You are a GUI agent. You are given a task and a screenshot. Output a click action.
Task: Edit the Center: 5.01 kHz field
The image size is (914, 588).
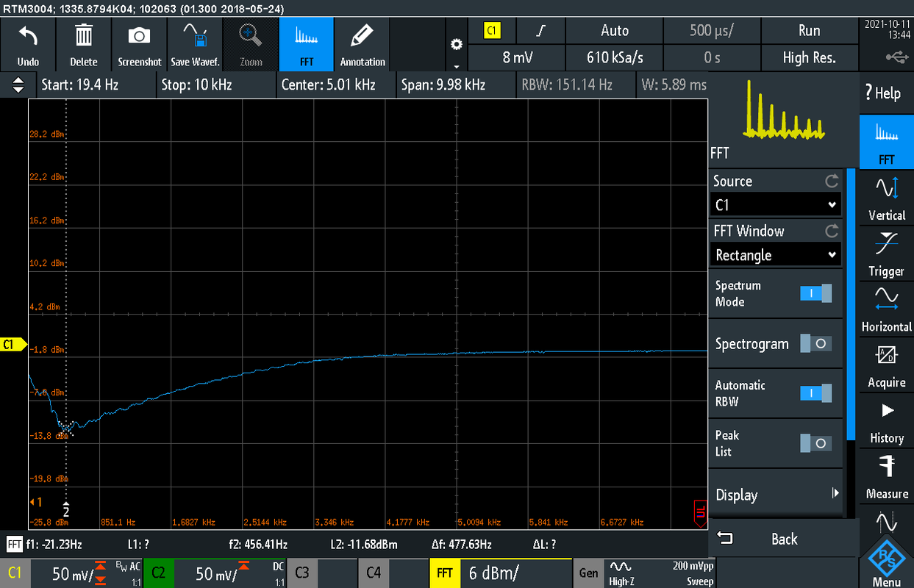click(x=335, y=85)
